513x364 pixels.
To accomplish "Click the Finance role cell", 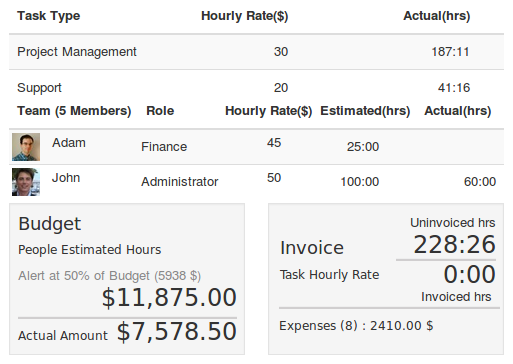I will pyautogui.click(x=164, y=147).
